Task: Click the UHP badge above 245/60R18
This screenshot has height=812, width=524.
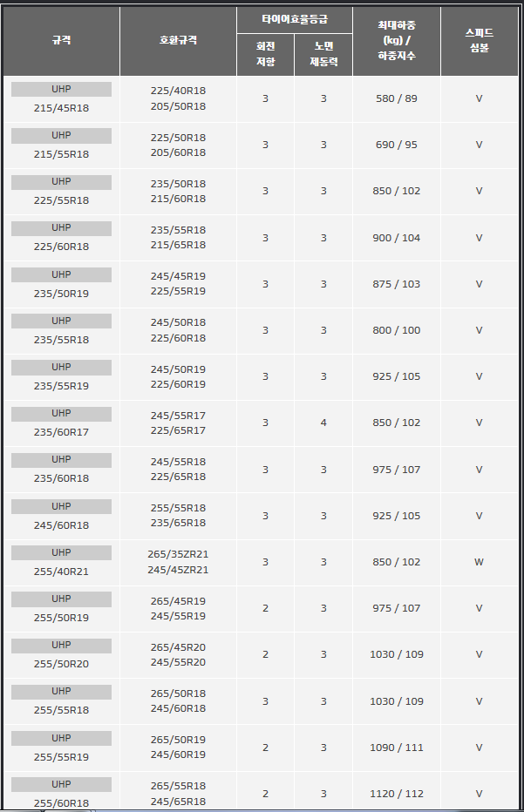Action: pyautogui.click(x=61, y=506)
